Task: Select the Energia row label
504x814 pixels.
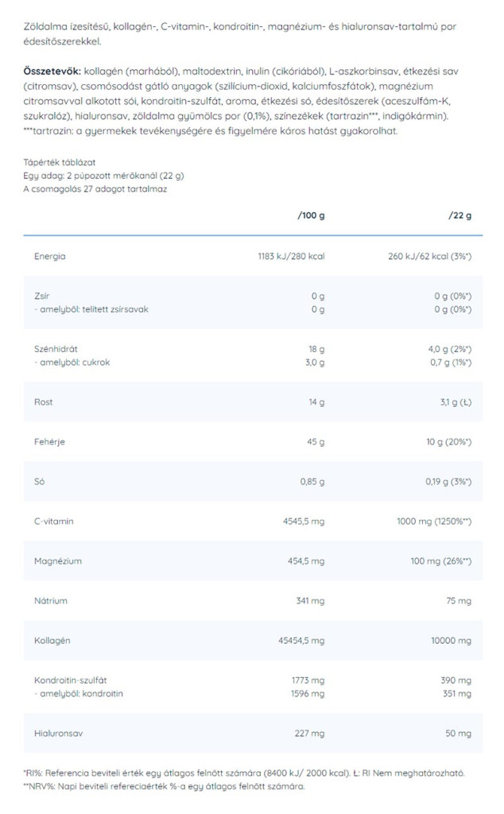Action: [49, 256]
